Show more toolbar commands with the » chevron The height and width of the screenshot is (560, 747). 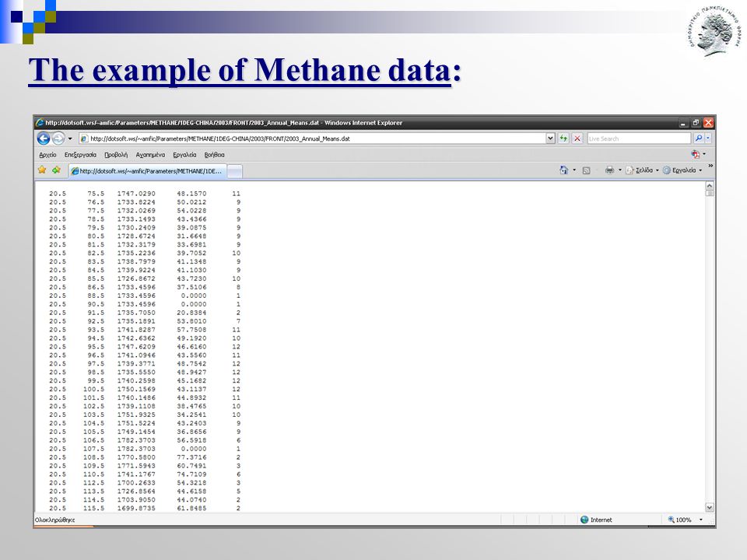click(710, 166)
